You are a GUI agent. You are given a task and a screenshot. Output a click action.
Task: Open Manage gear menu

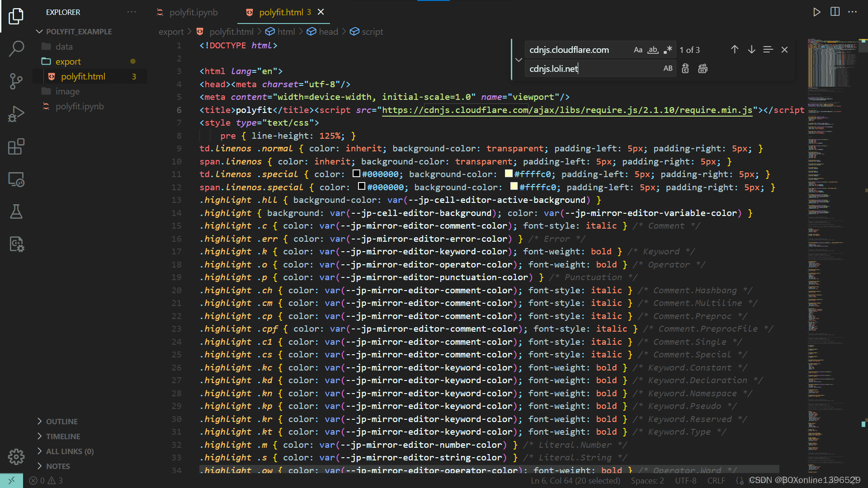16,457
